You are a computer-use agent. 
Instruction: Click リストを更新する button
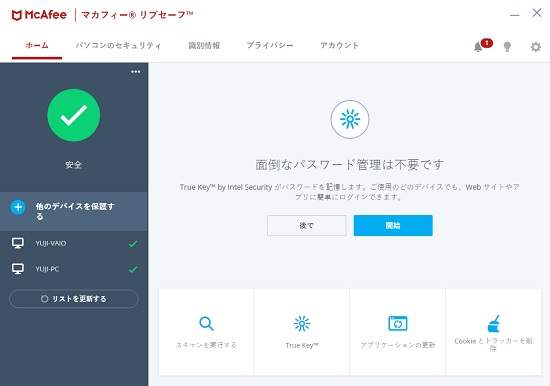[x=74, y=299]
